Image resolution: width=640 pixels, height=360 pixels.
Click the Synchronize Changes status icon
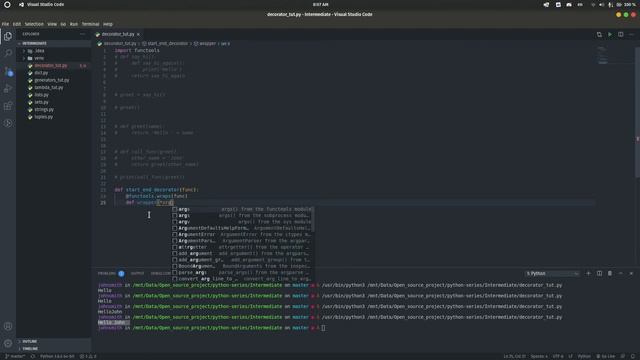click(x=33, y=356)
